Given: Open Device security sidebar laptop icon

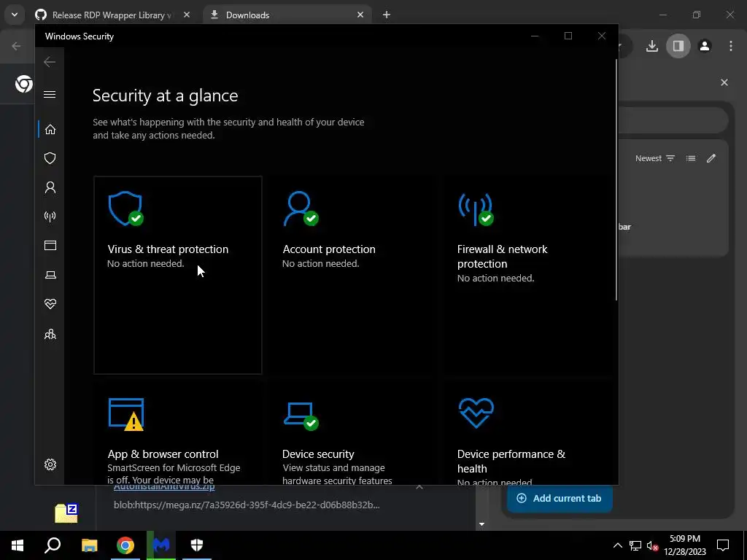Looking at the screenshot, I should click(x=50, y=275).
